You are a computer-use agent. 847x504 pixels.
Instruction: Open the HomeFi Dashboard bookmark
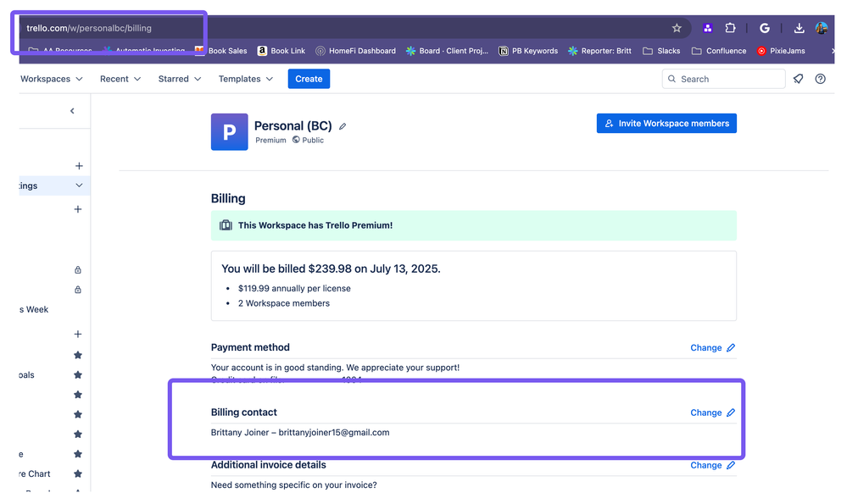coord(355,51)
